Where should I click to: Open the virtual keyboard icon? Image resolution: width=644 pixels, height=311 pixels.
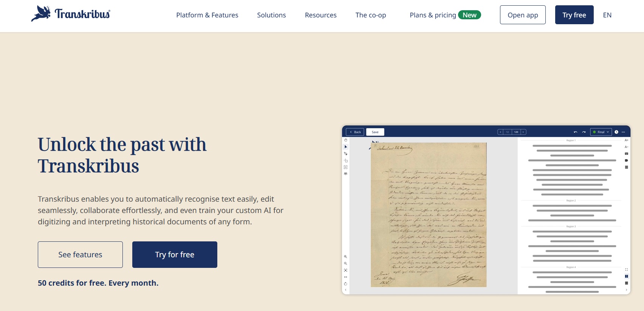tap(626, 154)
